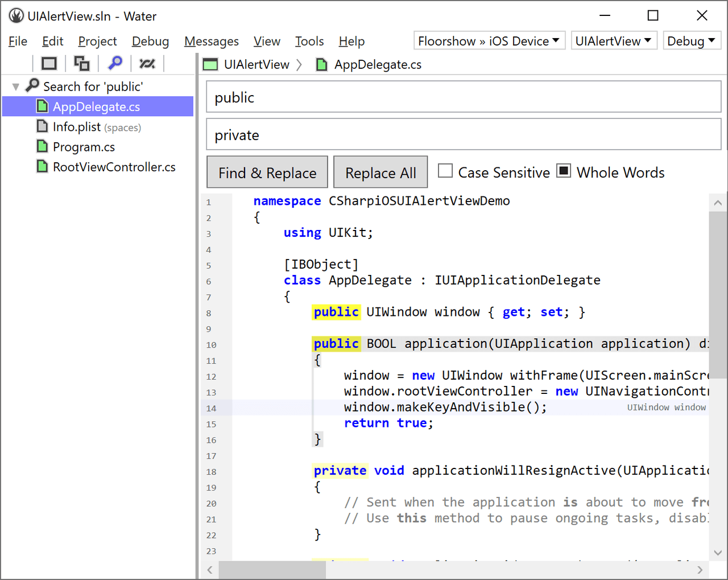Click the search field containing 'public'
The width and height of the screenshot is (728, 580).
464,97
